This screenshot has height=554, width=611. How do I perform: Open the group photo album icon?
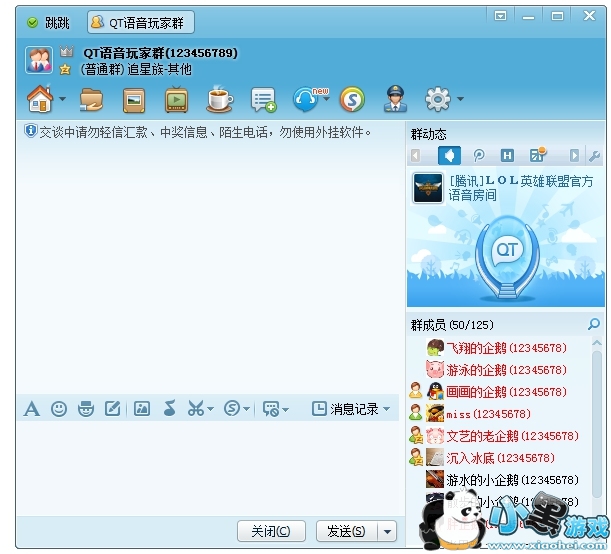click(x=134, y=100)
